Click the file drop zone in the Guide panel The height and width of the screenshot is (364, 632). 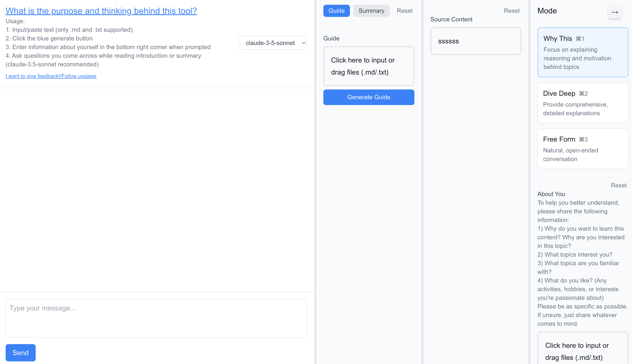coord(369,66)
